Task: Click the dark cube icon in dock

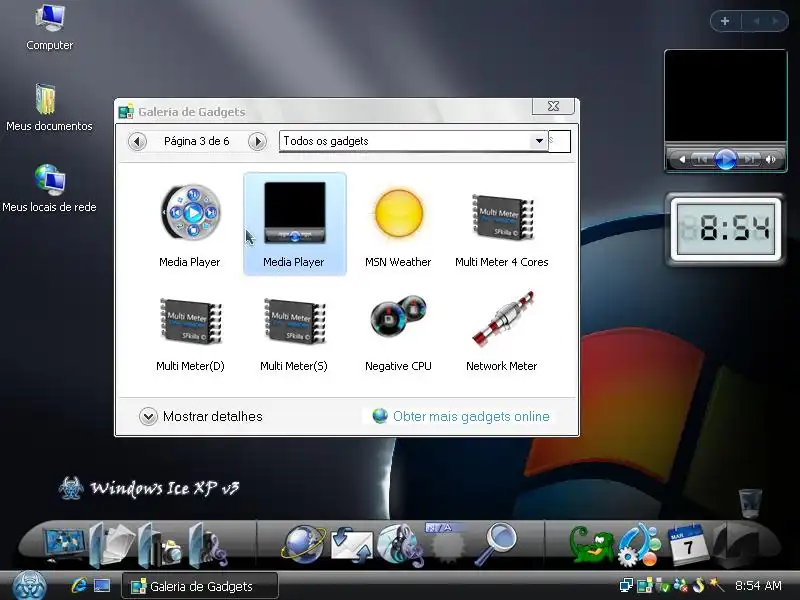Action: click(735, 545)
